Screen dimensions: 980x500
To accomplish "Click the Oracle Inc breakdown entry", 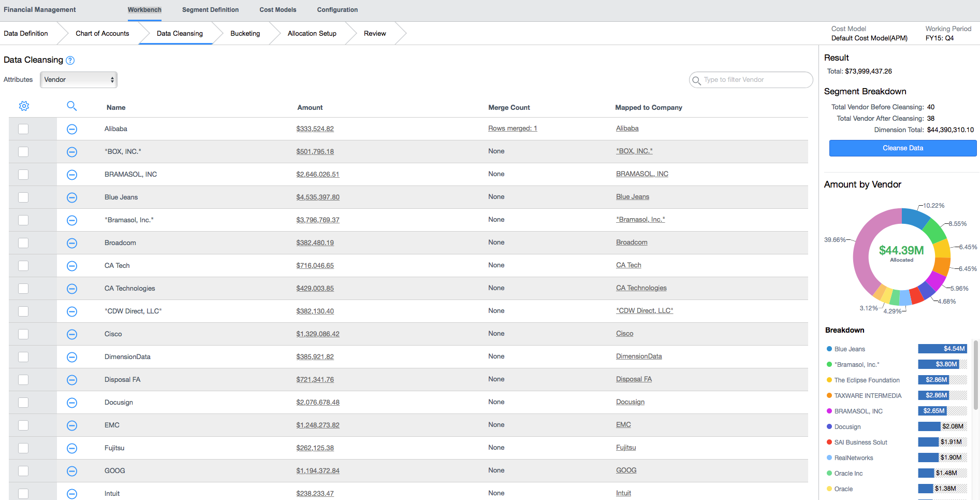I will 849,474.
